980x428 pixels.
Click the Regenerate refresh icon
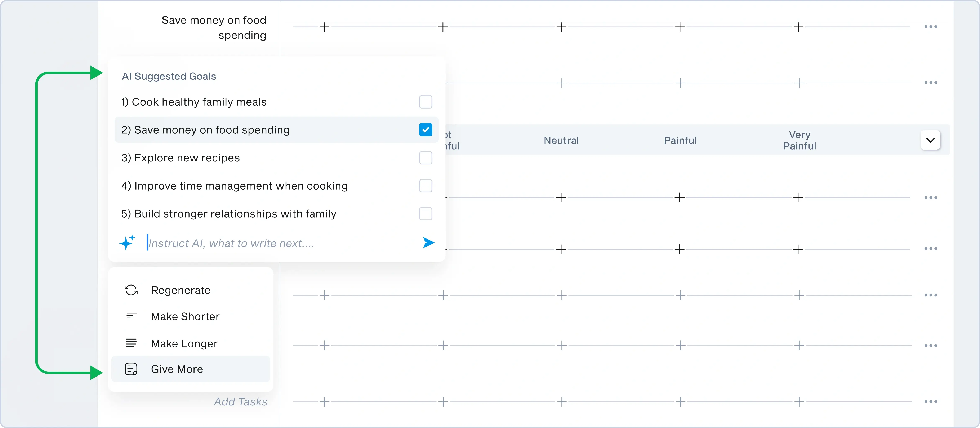pyautogui.click(x=131, y=290)
